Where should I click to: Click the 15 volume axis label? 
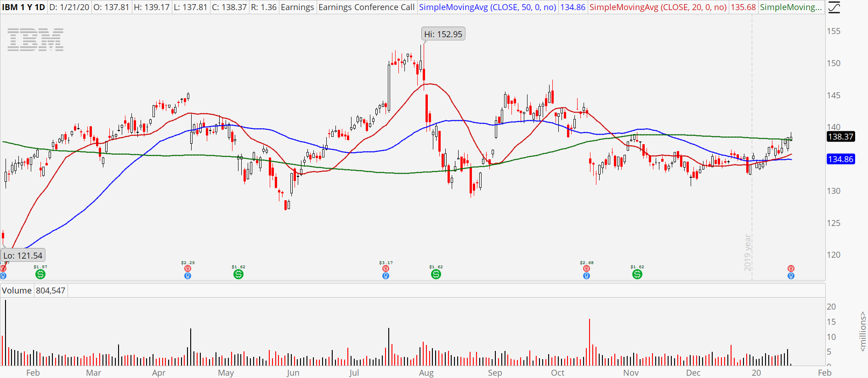(831, 322)
